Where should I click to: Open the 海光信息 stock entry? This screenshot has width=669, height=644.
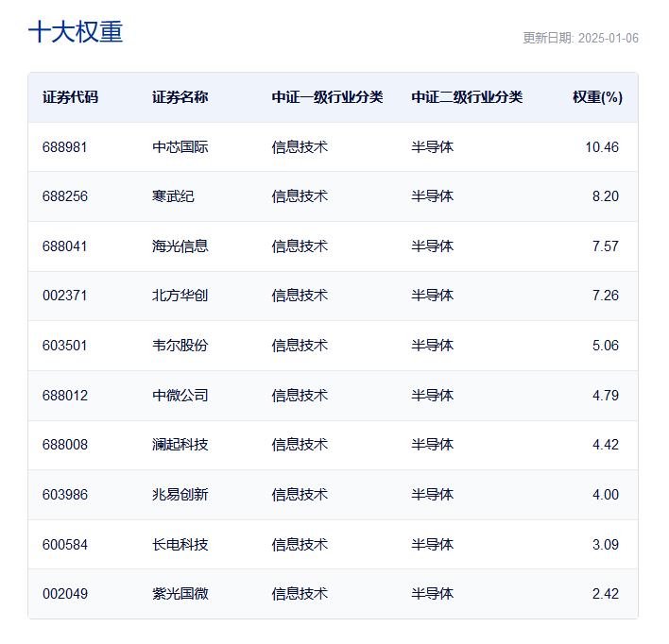click(x=180, y=246)
